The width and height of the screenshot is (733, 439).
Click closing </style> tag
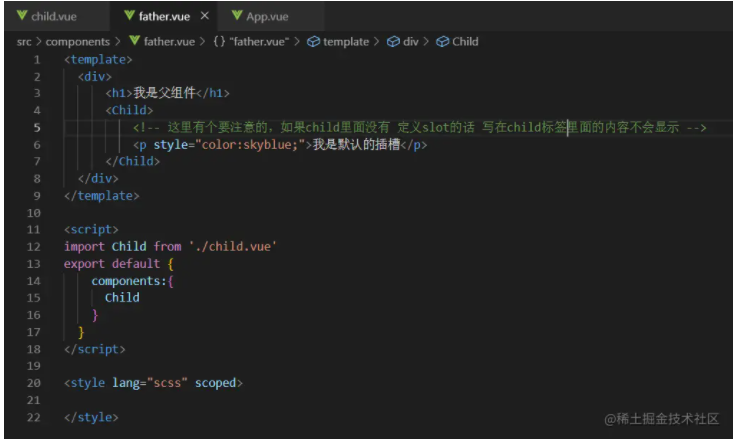[91, 417]
